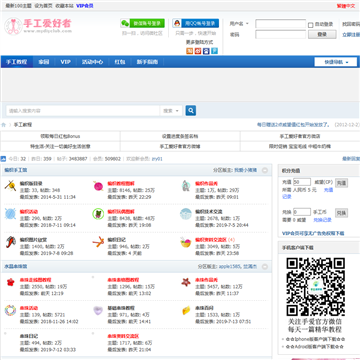Click the recharge button next to amount
This screenshot has height=360, width=360.
click(341, 182)
